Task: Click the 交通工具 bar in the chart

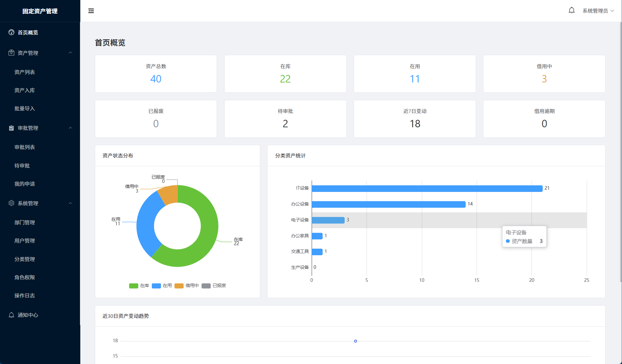Action: [x=317, y=252]
